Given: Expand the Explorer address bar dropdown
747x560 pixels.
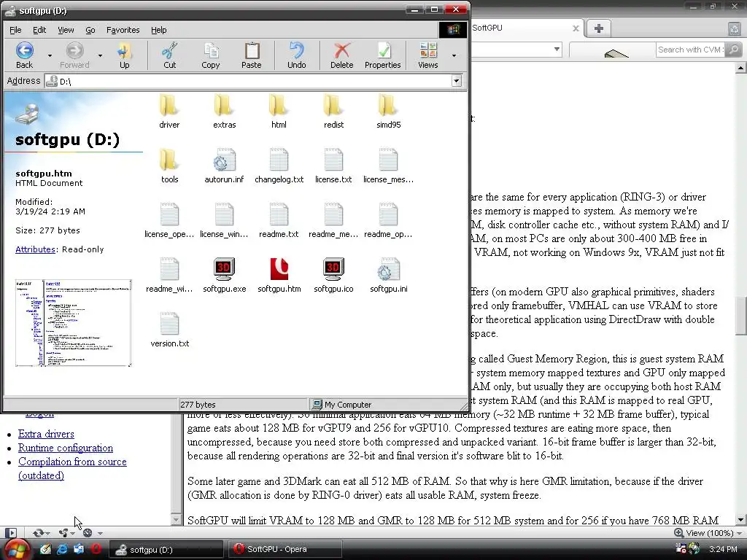Looking at the screenshot, I should 456,81.
